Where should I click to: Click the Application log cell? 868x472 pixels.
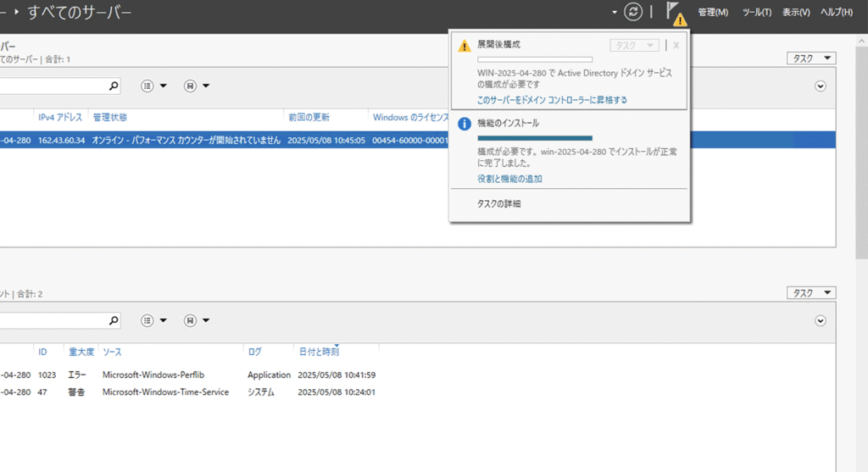coord(269,375)
